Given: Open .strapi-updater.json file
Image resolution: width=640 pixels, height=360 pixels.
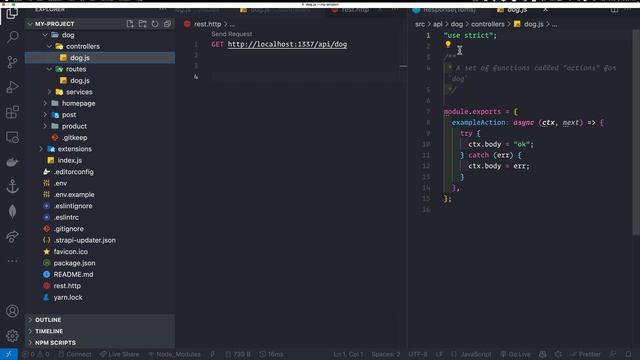Looking at the screenshot, I should [100, 240].
